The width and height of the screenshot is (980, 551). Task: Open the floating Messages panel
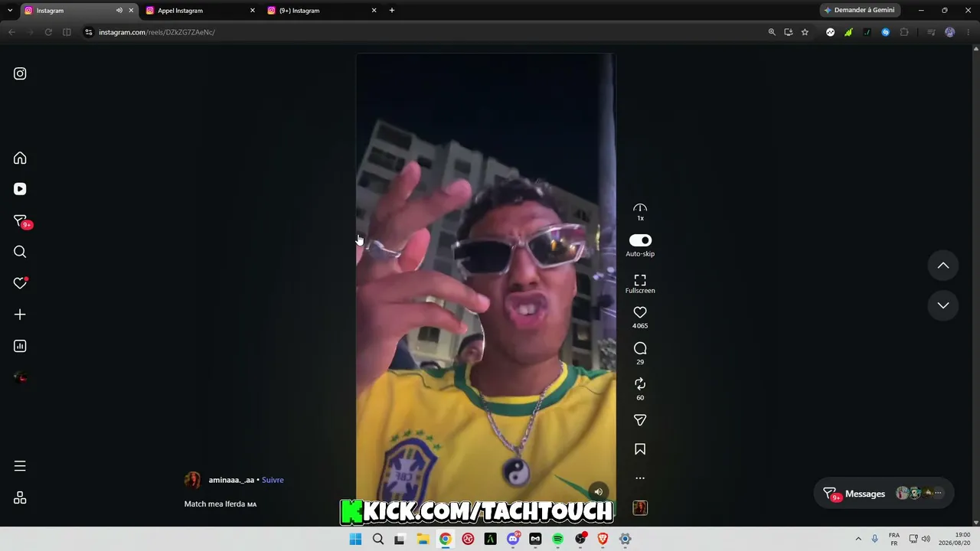(884, 494)
